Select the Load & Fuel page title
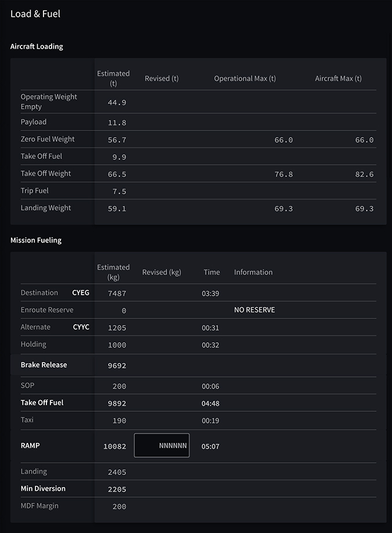Screen dimensions: 392x533 point(35,13)
